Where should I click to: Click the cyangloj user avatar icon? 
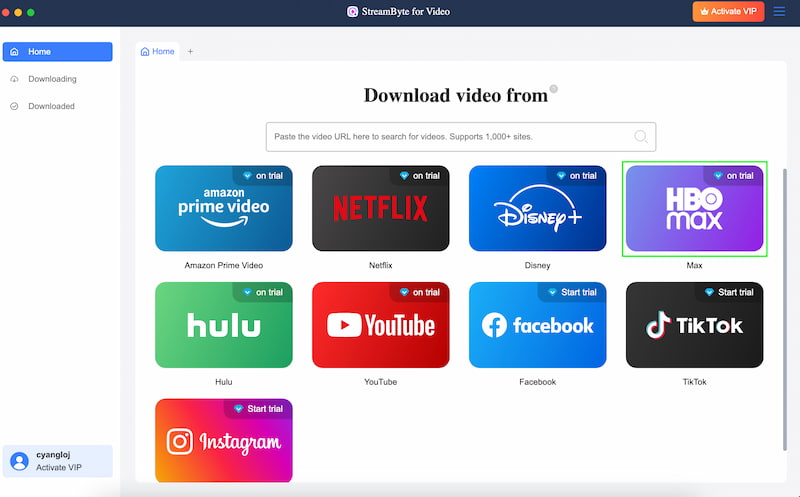19,461
